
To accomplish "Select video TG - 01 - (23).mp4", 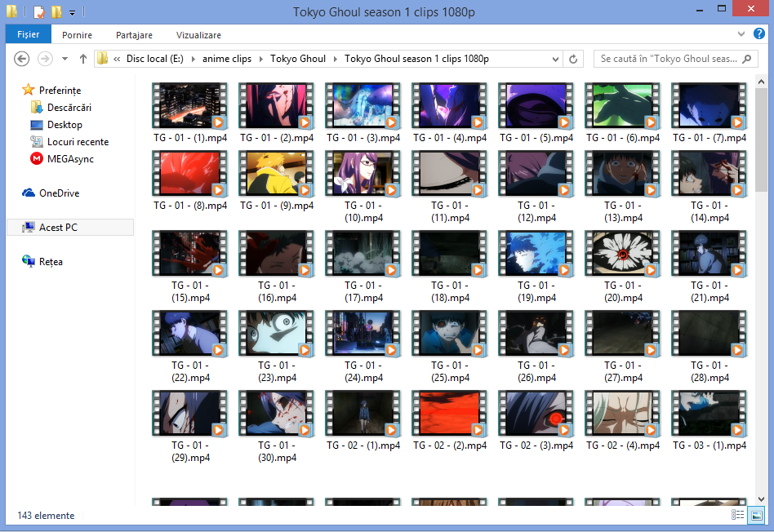I will 277,347.
